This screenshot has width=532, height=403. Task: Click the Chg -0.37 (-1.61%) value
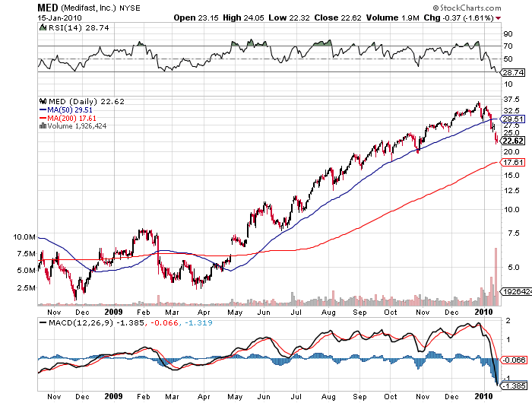tap(458, 18)
